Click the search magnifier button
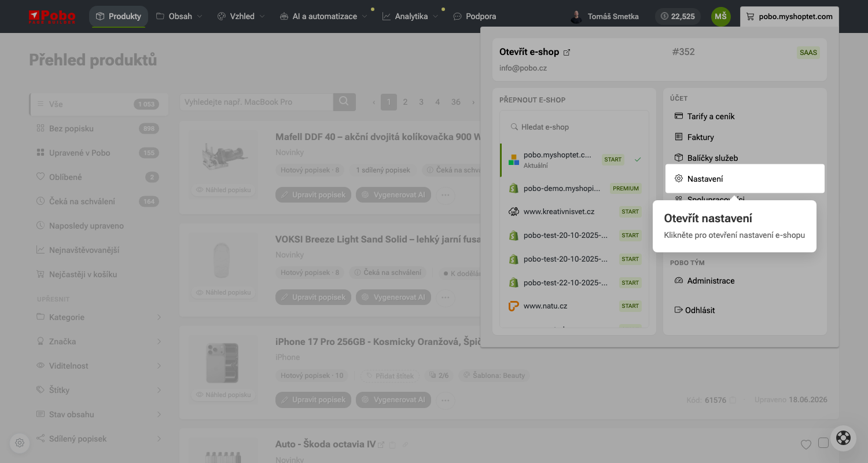 click(x=344, y=102)
